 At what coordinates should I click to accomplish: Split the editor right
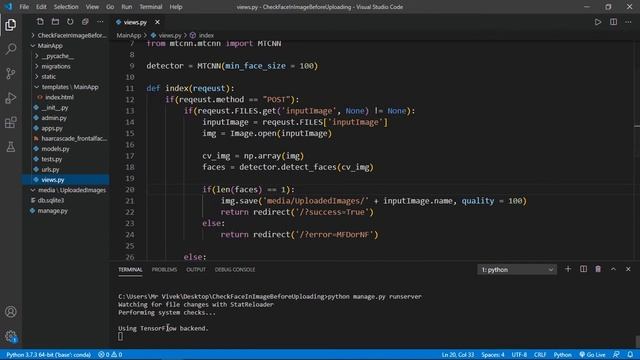pos(613,22)
